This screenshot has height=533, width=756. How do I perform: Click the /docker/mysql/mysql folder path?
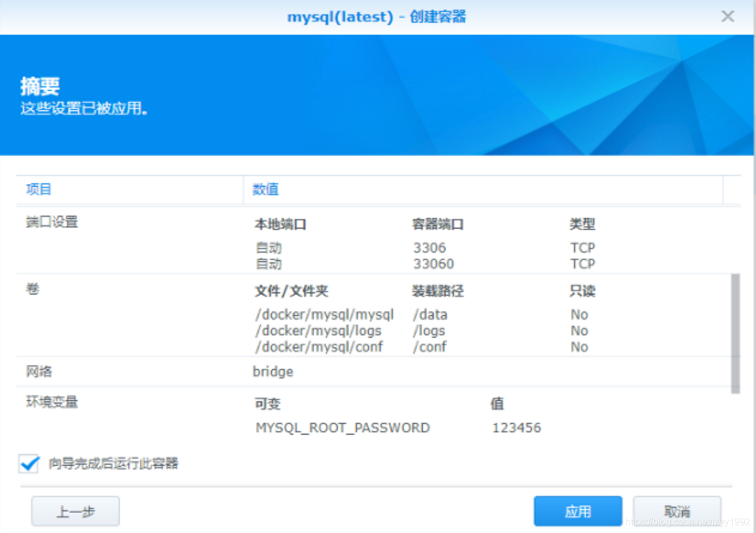pos(325,314)
